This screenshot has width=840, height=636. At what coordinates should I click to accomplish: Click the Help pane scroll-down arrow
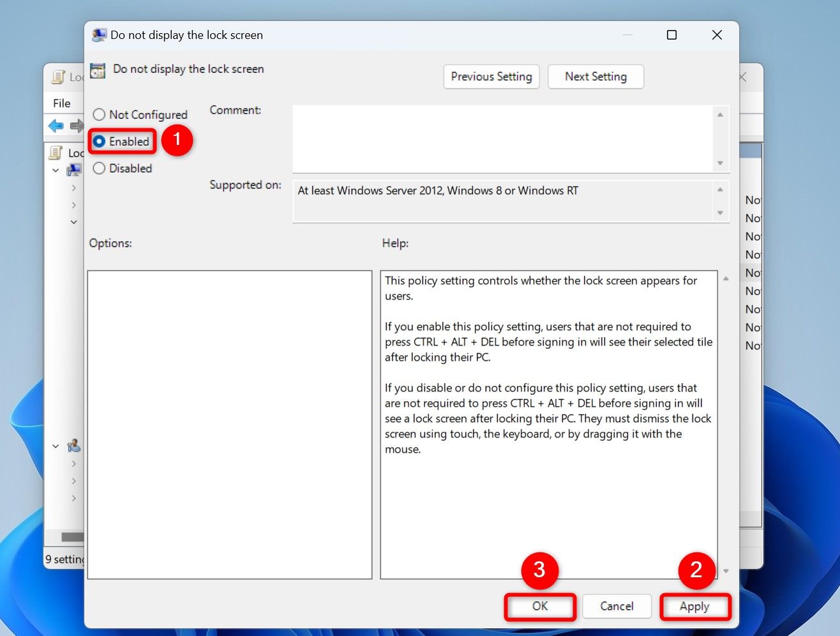tap(726, 572)
